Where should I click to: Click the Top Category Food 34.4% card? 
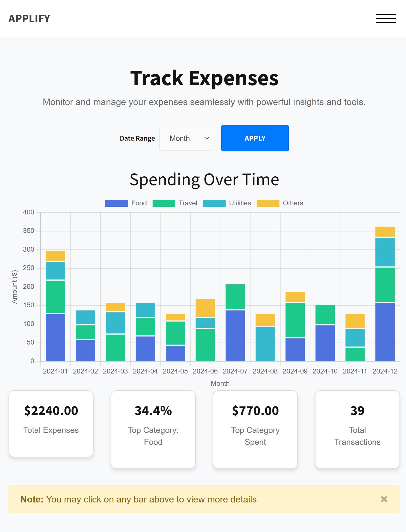point(153,429)
